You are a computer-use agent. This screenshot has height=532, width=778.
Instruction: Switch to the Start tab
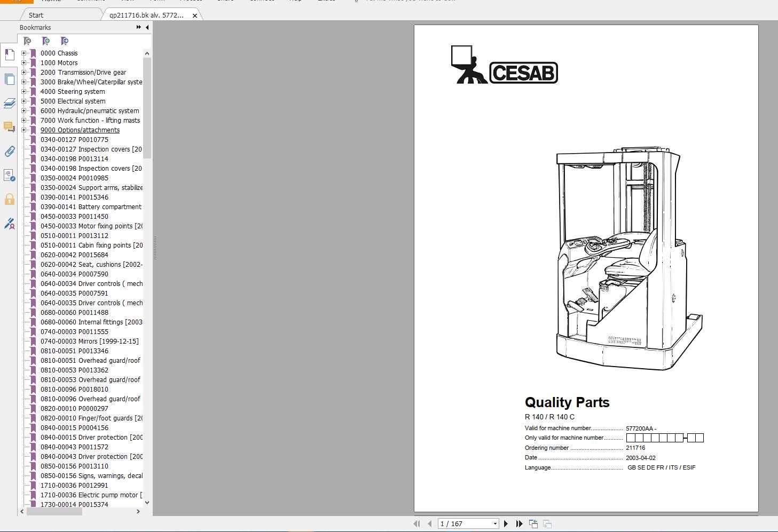[36, 15]
